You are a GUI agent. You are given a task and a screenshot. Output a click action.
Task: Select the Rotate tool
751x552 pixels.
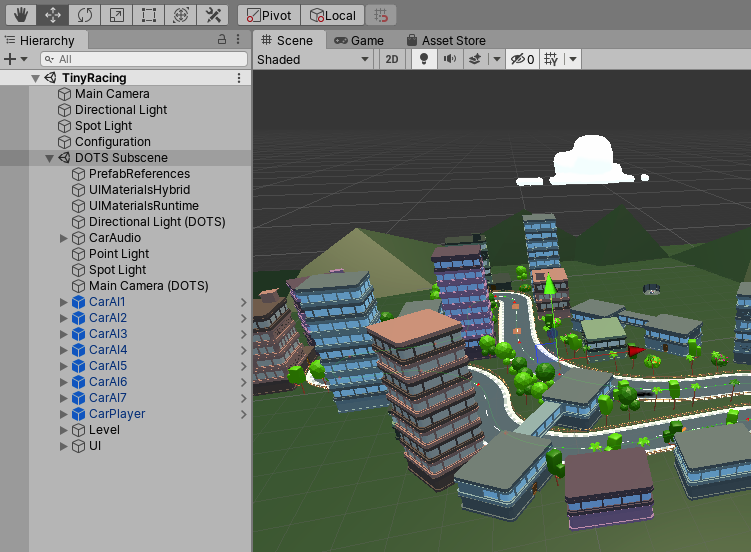(x=85, y=15)
